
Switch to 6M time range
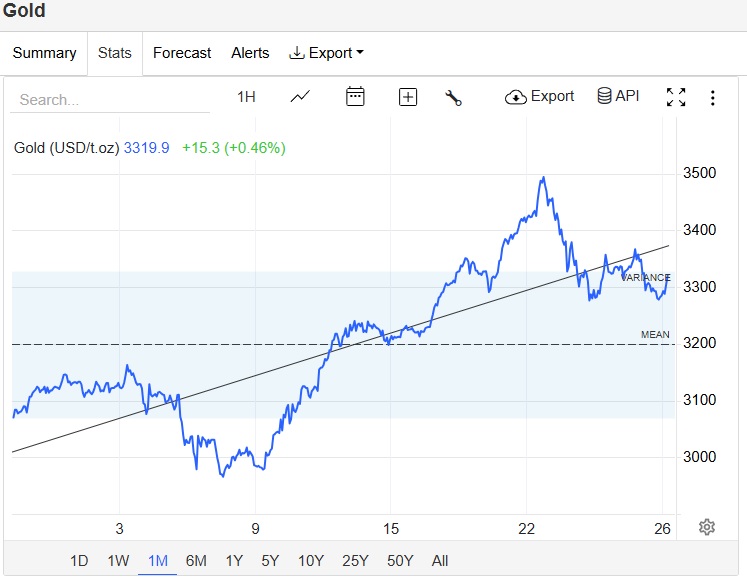(x=196, y=561)
